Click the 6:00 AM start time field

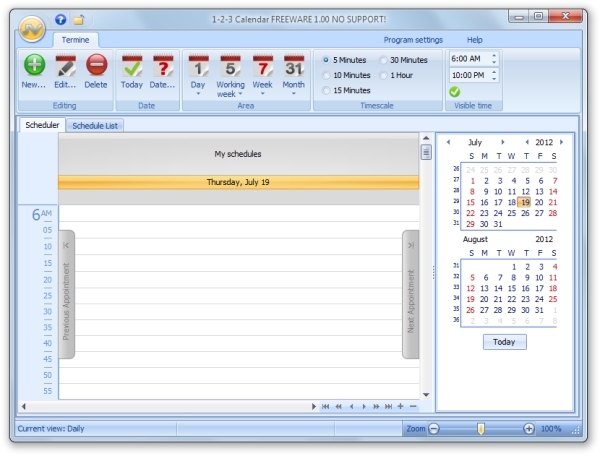[467, 59]
